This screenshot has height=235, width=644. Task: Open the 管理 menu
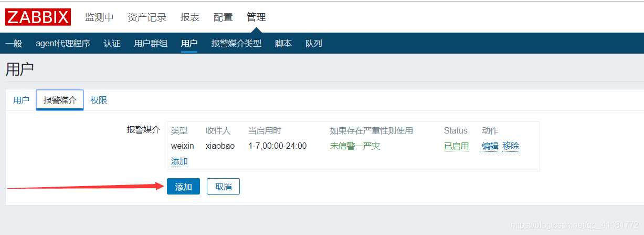click(x=256, y=17)
